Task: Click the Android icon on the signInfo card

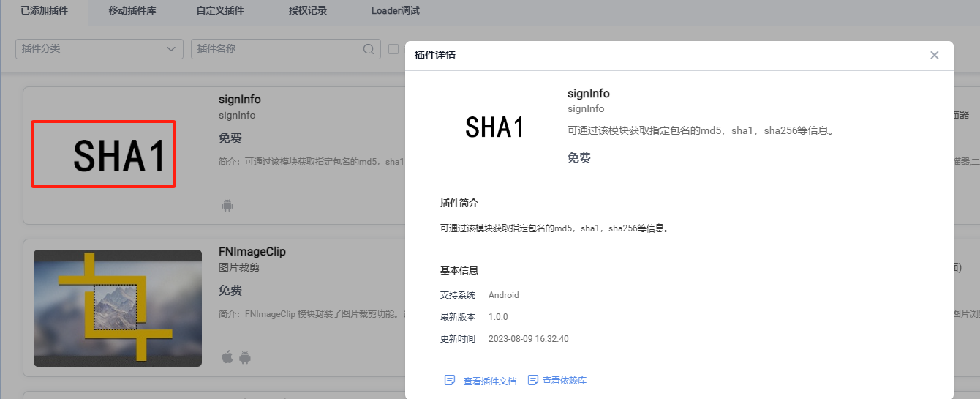Action: click(227, 205)
